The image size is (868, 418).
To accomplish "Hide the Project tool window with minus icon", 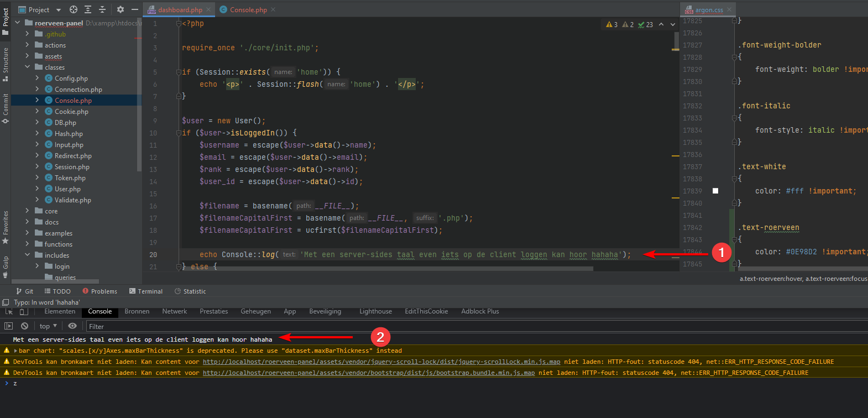I will click(134, 9).
